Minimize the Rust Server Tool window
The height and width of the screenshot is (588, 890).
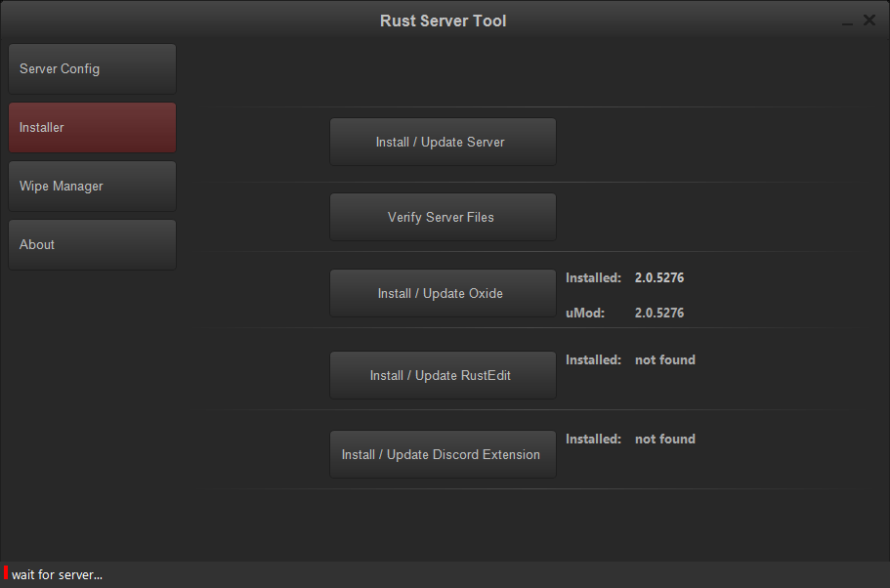[847, 21]
